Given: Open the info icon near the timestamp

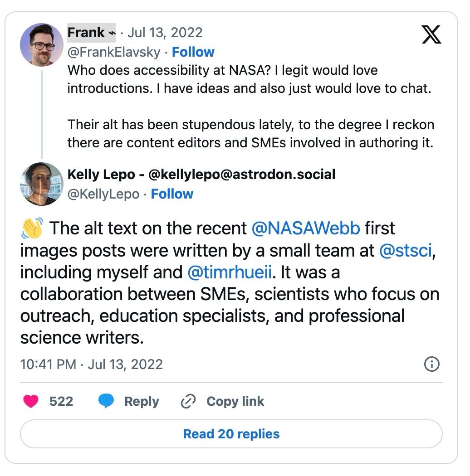Looking at the screenshot, I should [x=431, y=364].
